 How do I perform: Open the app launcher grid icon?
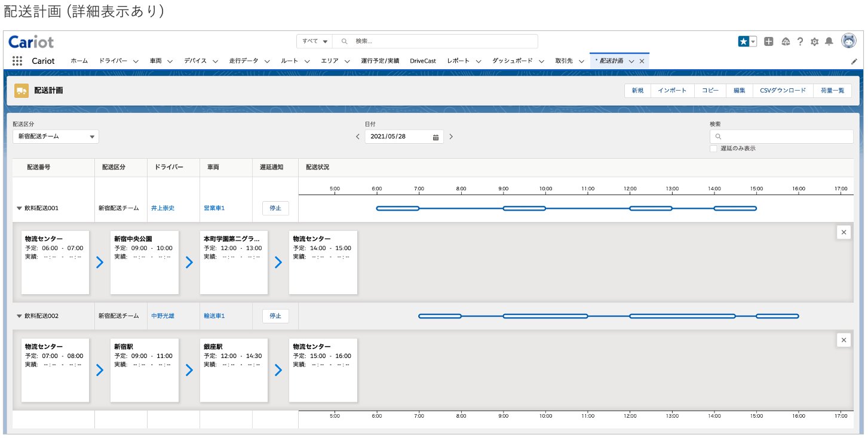pos(17,61)
